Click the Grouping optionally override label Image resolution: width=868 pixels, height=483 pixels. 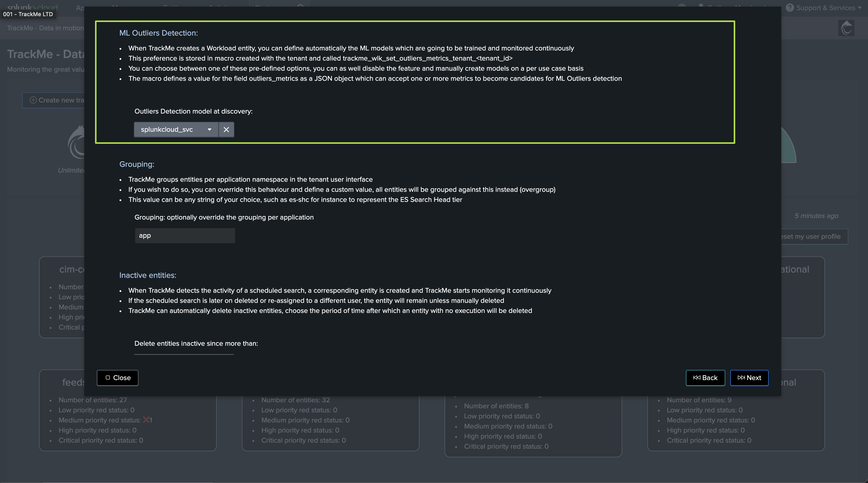pos(224,217)
